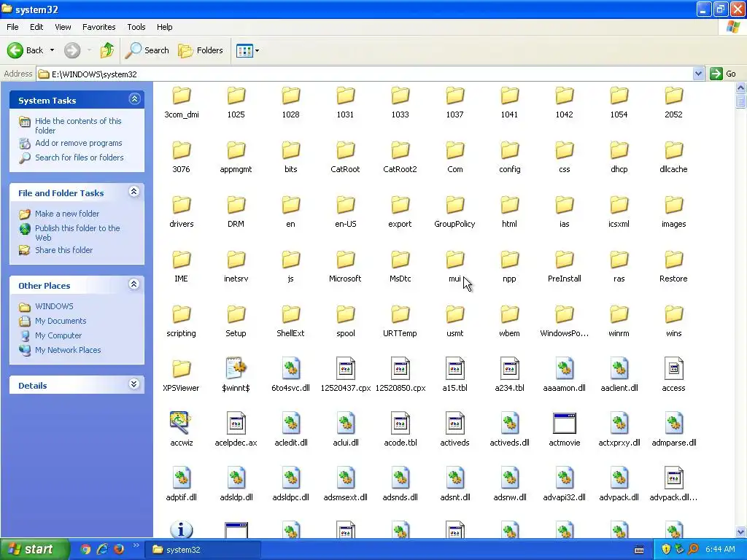
Task: Toggle the Folders pane button
Action: (x=201, y=50)
